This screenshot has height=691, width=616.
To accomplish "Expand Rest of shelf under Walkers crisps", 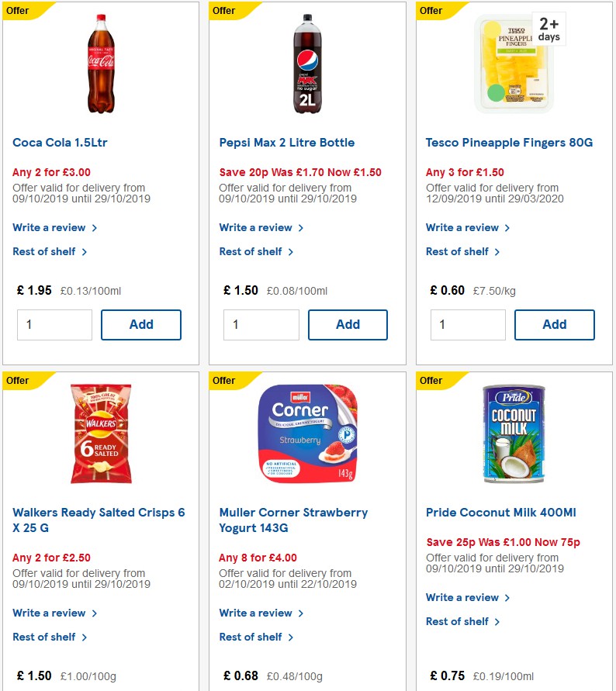I will [x=46, y=637].
